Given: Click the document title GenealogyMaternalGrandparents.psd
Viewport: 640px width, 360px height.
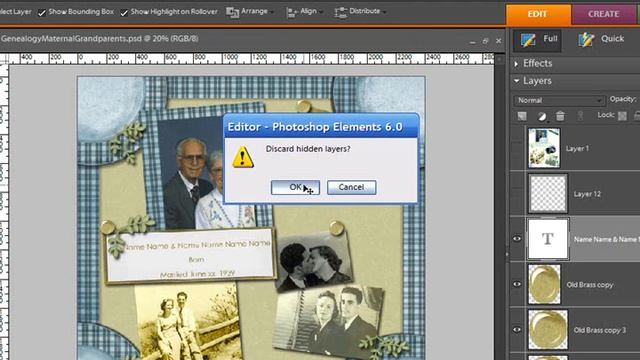Looking at the screenshot, I should pos(71,39).
